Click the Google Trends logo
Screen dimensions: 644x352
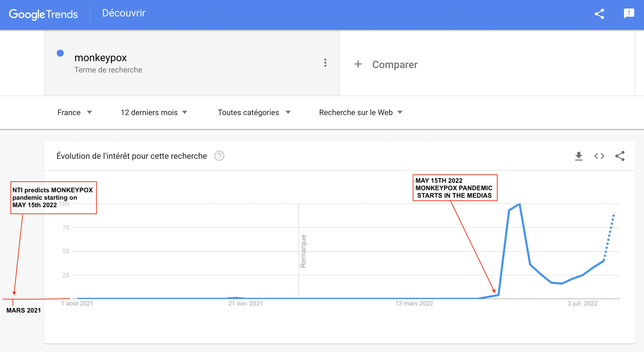click(x=43, y=14)
